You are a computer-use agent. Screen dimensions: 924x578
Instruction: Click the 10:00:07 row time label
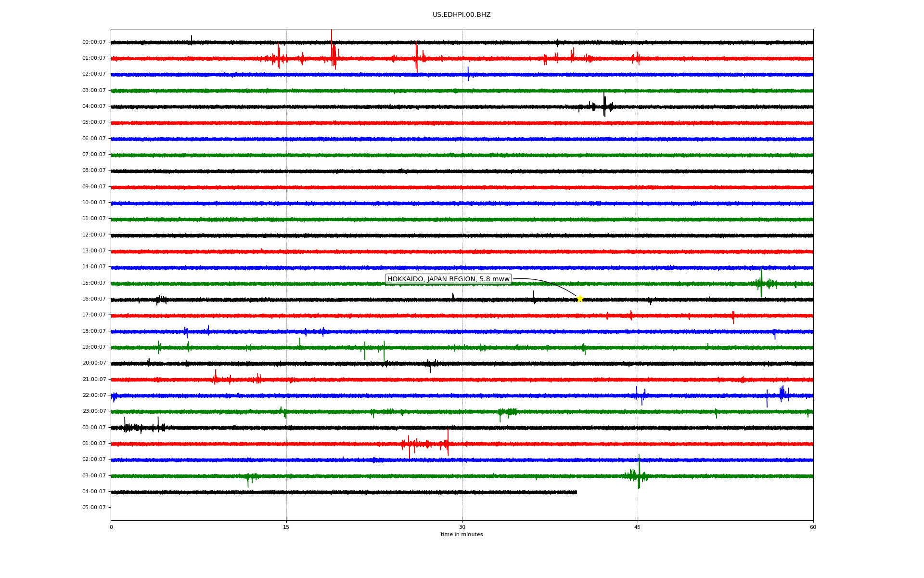coord(94,203)
